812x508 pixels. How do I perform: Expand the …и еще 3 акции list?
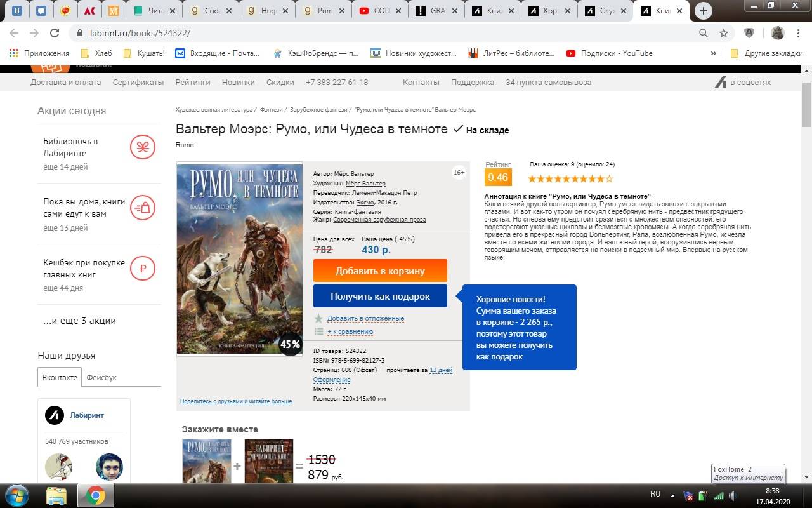(x=79, y=321)
